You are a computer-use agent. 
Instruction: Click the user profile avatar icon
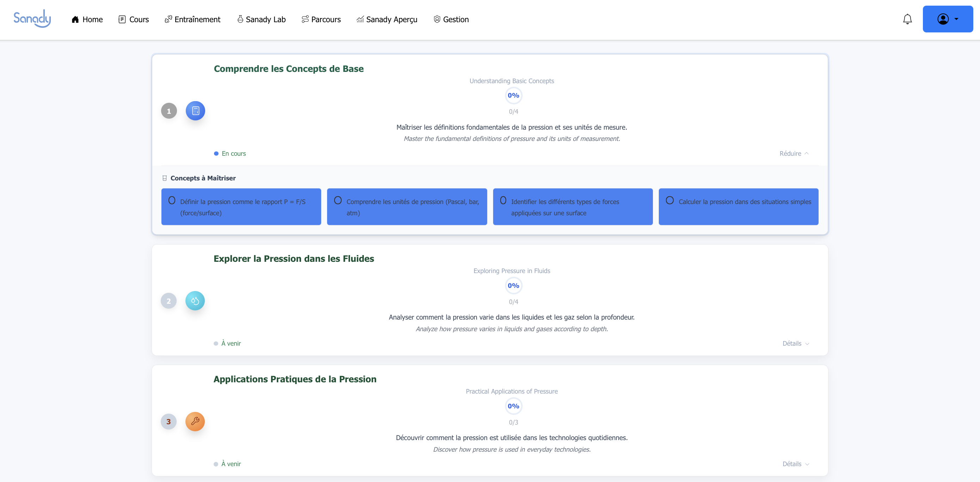(943, 19)
